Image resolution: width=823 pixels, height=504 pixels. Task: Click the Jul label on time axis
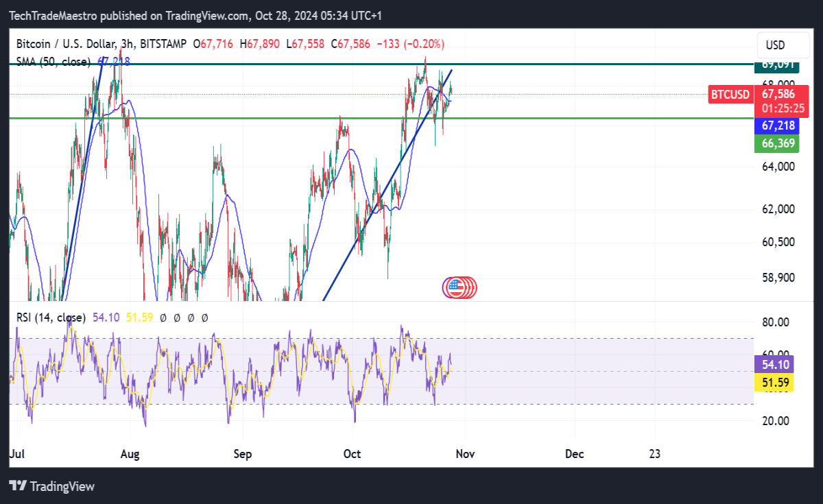coord(17,454)
